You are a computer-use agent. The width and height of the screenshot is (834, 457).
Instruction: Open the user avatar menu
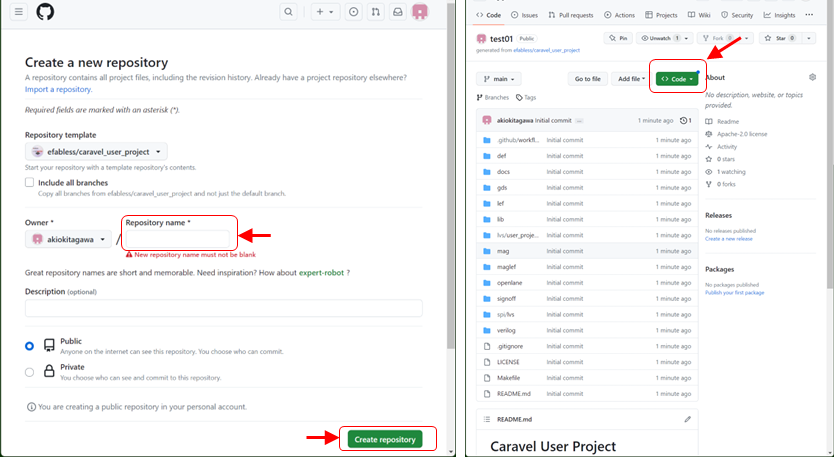click(x=420, y=12)
